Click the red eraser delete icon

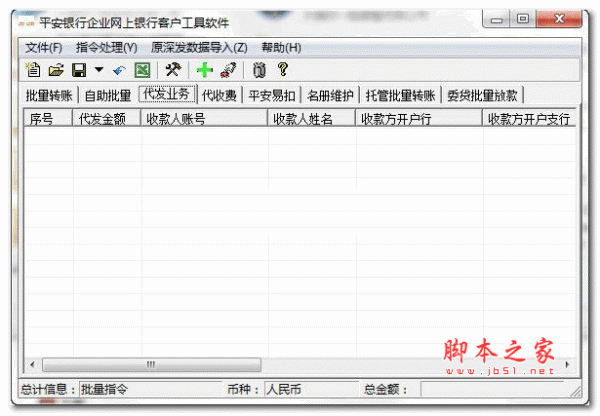pyautogui.click(x=228, y=70)
